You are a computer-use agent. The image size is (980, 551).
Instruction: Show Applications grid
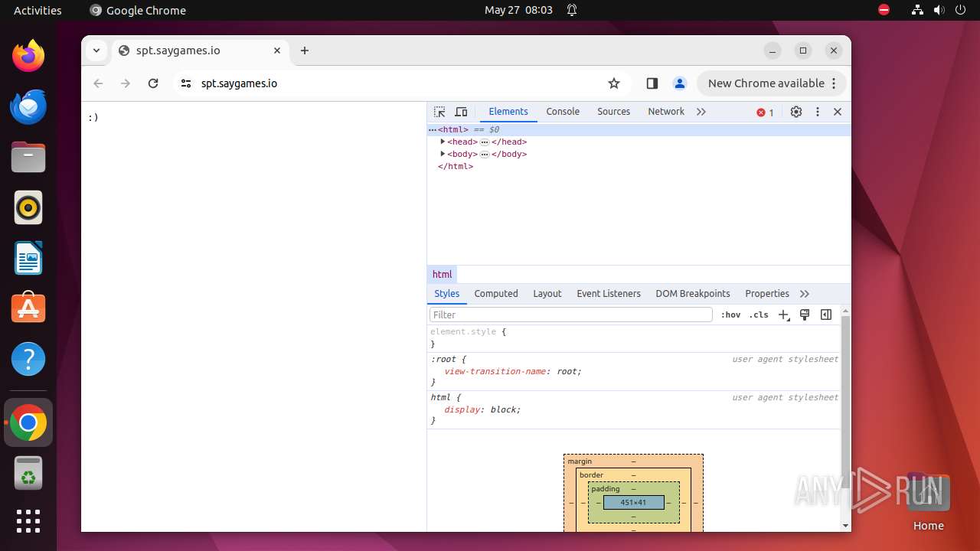pyautogui.click(x=28, y=521)
